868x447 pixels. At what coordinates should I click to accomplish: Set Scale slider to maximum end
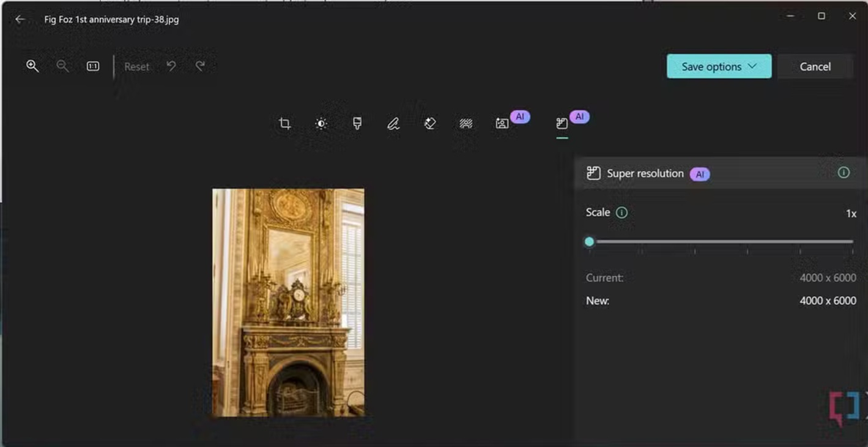pos(852,241)
